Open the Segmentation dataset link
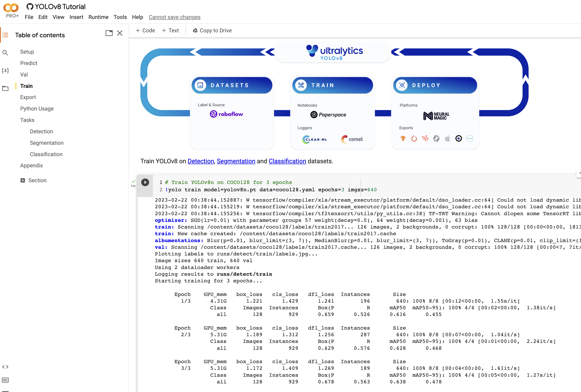The height and width of the screenshot is (392, 581). click(236, 161)
